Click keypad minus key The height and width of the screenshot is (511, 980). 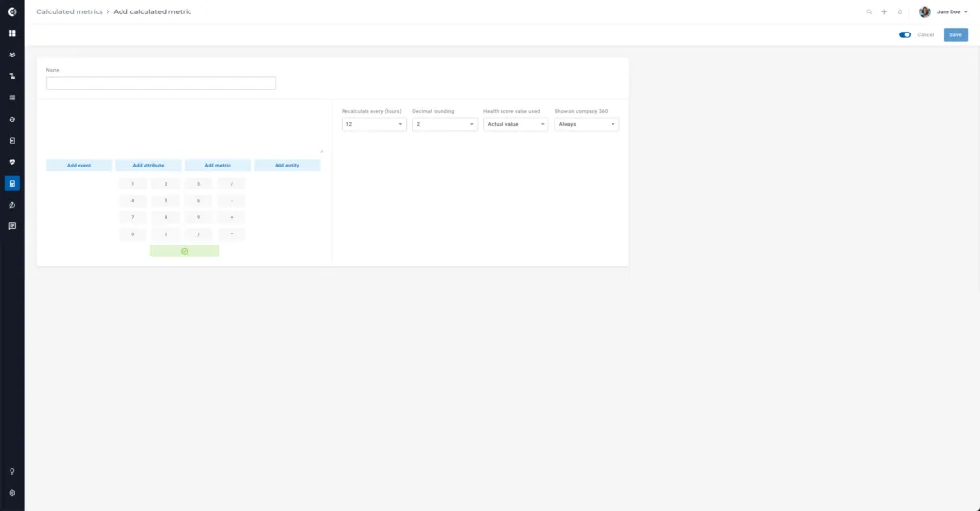click(232, 201)
